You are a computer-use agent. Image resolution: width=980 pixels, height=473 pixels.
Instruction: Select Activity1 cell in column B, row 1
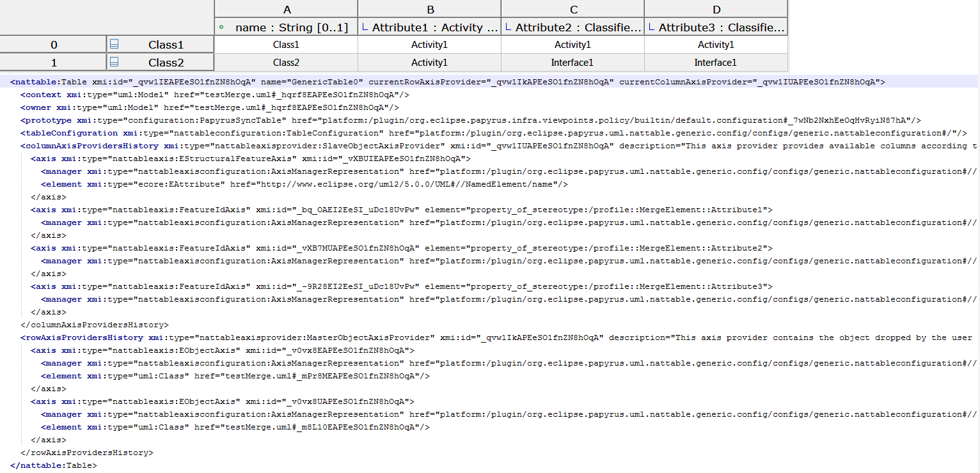coord(429,62)
